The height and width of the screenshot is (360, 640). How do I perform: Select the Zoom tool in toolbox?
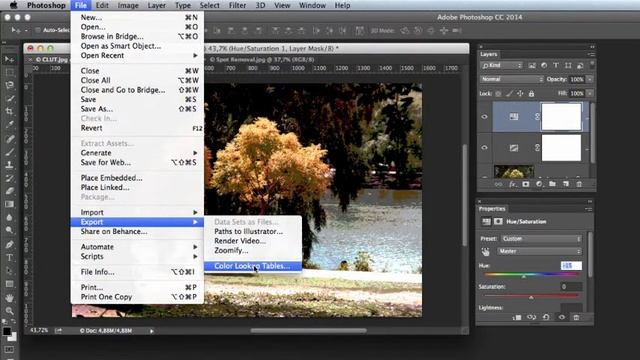click(9, 311)
